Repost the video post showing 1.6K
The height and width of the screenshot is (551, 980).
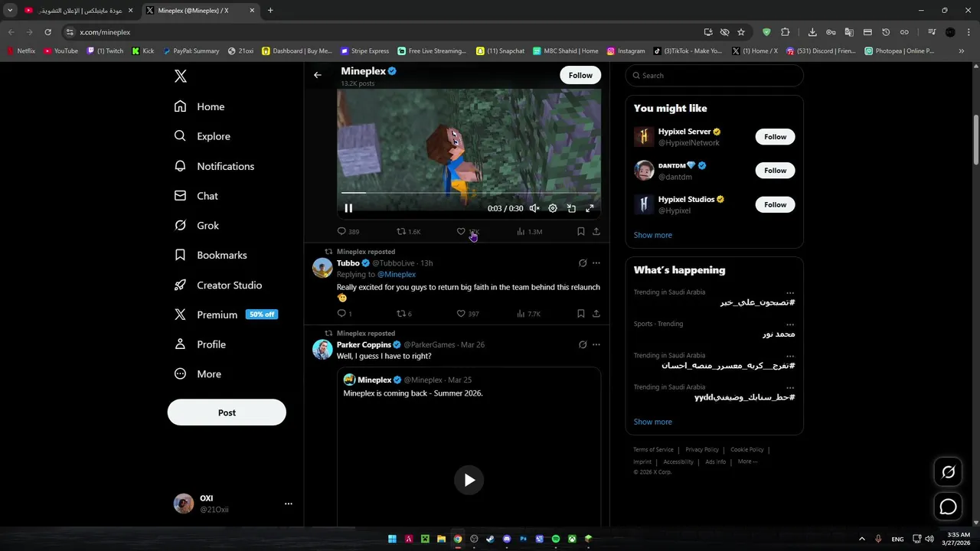pyautogui.click(x=409, y=231)
